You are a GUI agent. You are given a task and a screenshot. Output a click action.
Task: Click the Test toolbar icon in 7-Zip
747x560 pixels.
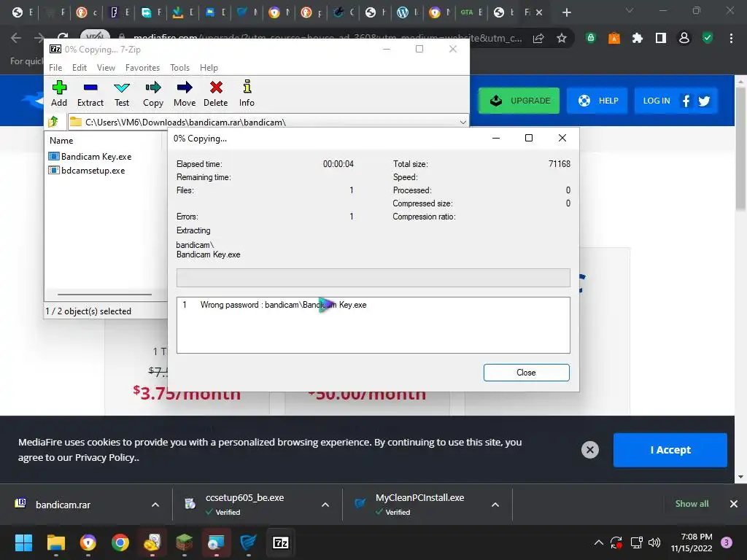[x=122, y=94]
